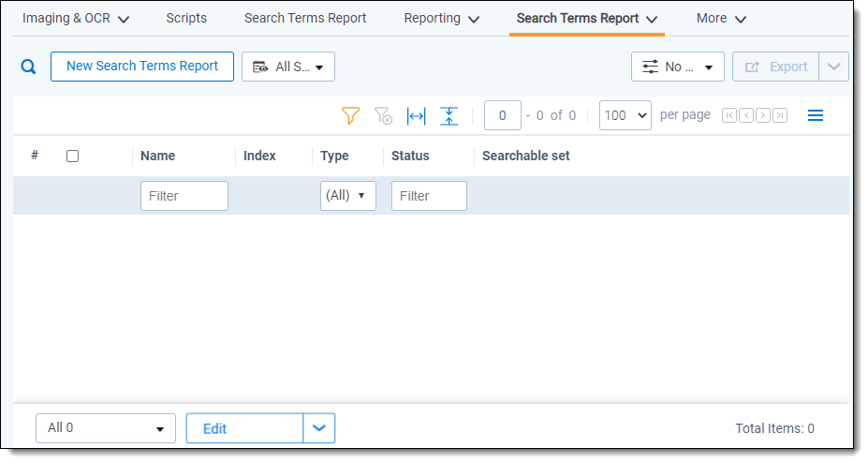Click the search magnifier icon
The width and height of the screenshot is (868, 463).
tap(28, 67)
